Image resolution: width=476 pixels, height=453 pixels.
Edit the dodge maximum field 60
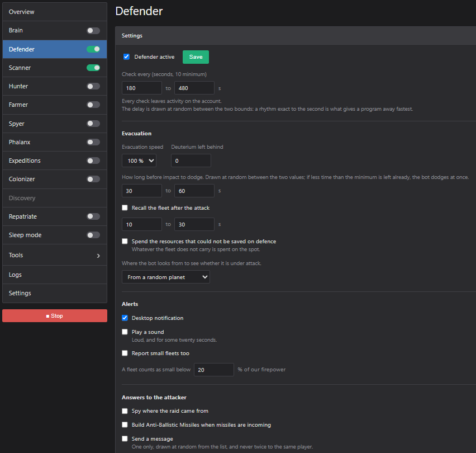194,191
